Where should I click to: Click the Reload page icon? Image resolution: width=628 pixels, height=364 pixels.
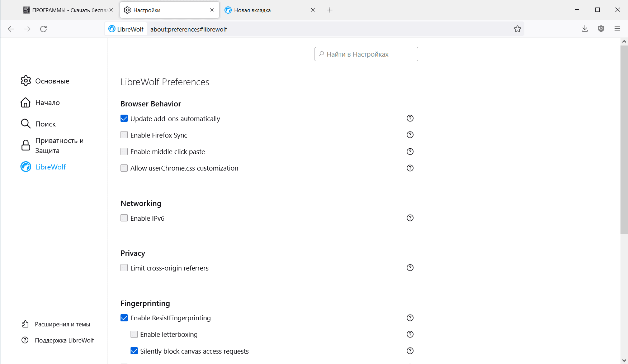pyautogui.click(x=43, y=29)
